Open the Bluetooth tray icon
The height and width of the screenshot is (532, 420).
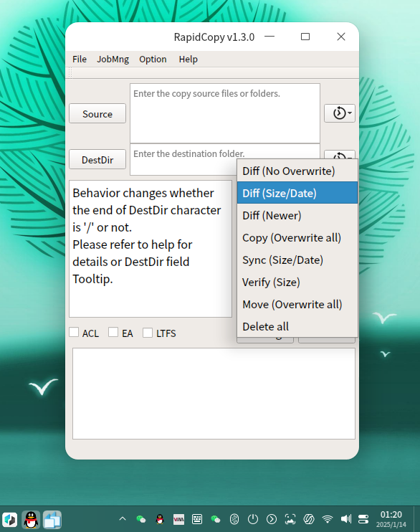pos(234,519)
